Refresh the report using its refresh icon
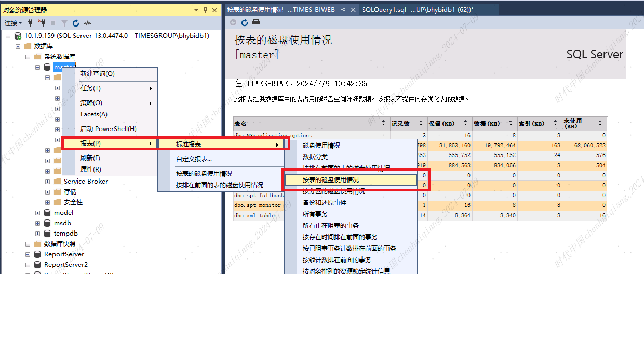Image resolution: width=644 pixels, height=337 pixels. tap(244, 22)
